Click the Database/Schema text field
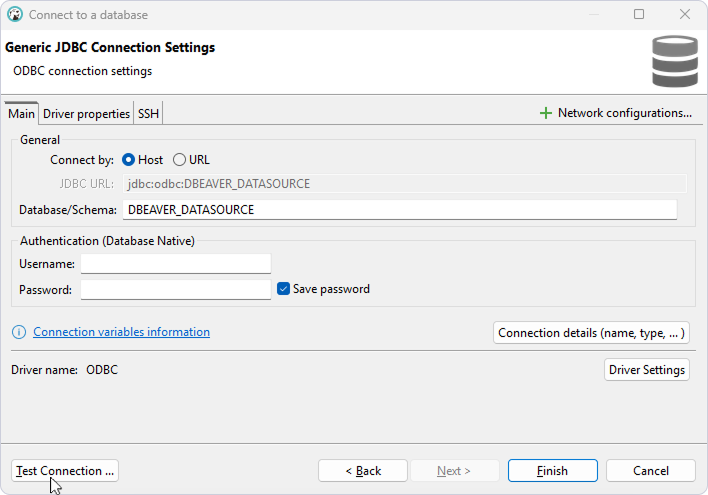This screenshot has height=495, width=708. [x=399, y=210]
